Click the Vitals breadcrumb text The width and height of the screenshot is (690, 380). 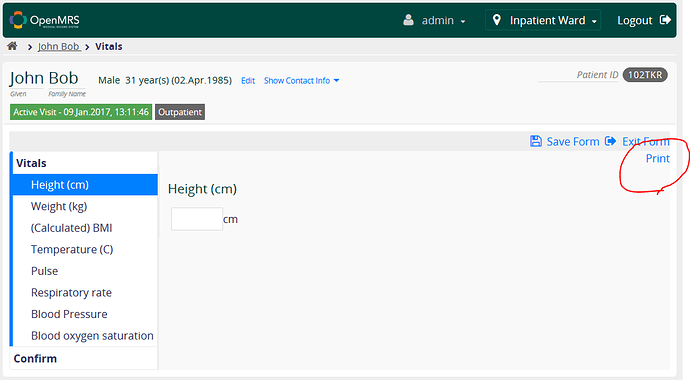pos(109,46)
